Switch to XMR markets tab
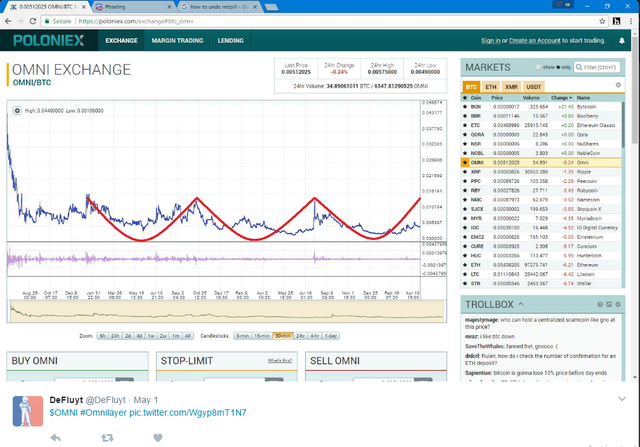Screen dimensions: 640x447 pos(511,87)
